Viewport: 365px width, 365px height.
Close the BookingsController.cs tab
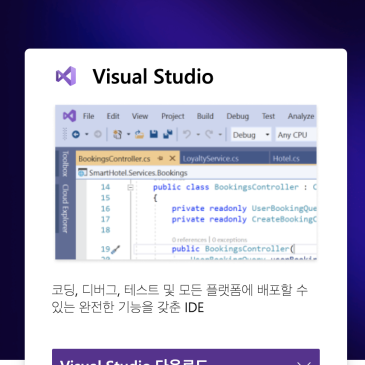point(172,158)
